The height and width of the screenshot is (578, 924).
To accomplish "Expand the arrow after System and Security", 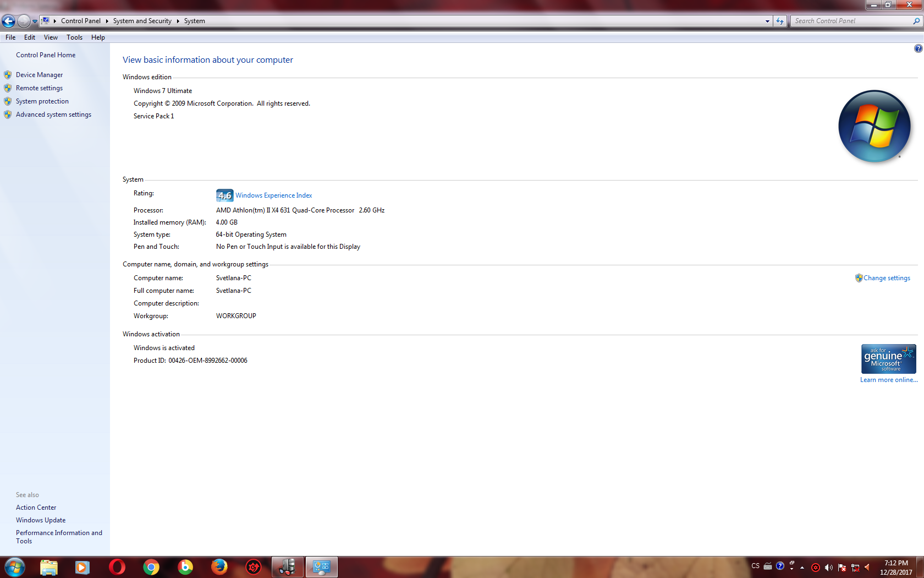I will pos(178,21).
